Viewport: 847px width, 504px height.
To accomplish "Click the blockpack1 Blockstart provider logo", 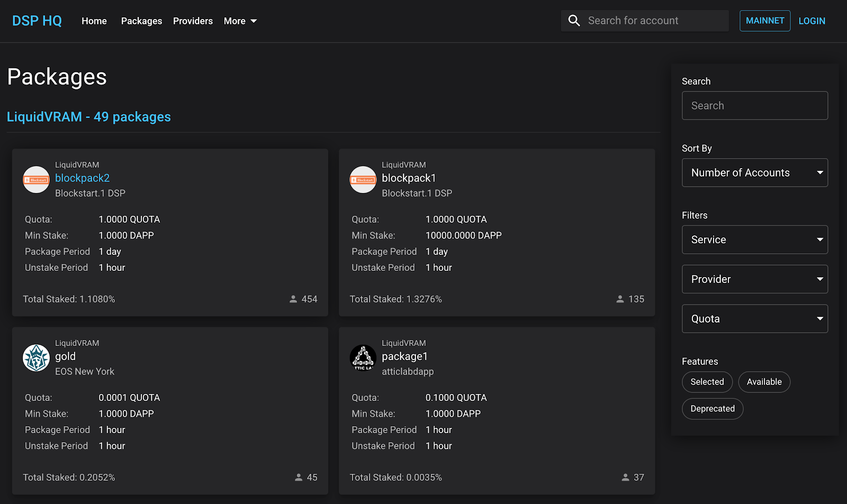I will [363, 180].
